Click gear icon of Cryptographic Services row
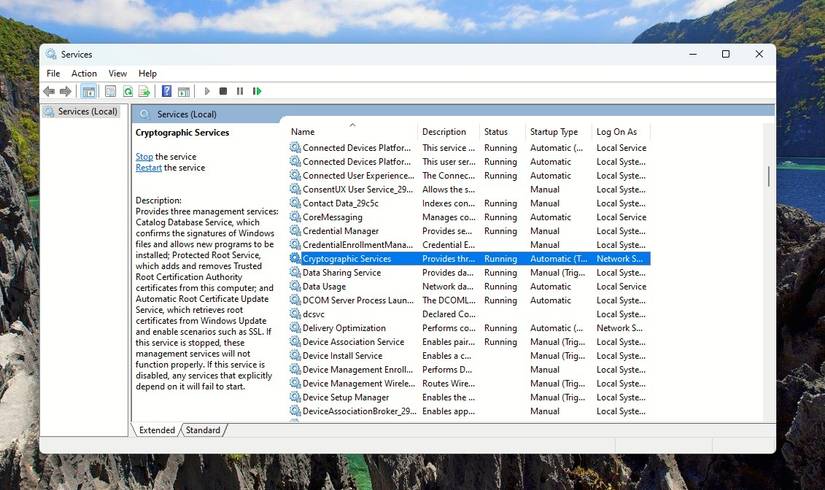Screen dimensions: 825x490 tap(295, 258)
